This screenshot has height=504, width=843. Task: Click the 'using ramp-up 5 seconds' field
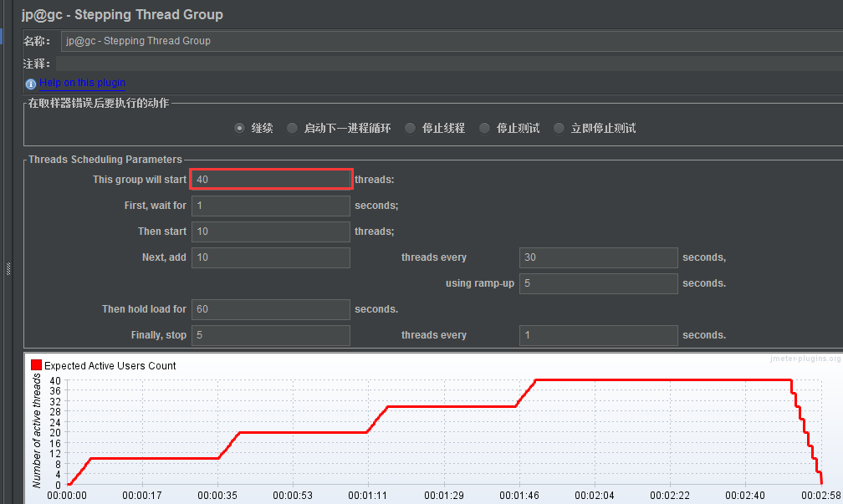(598, 283)
